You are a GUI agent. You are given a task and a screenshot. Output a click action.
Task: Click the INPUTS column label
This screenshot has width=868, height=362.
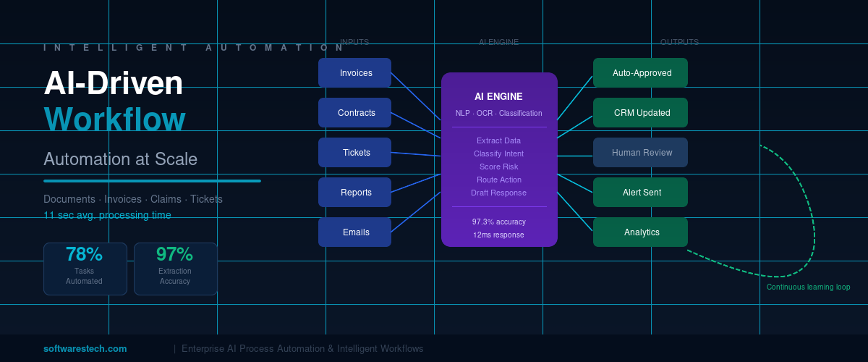point(354,42)
